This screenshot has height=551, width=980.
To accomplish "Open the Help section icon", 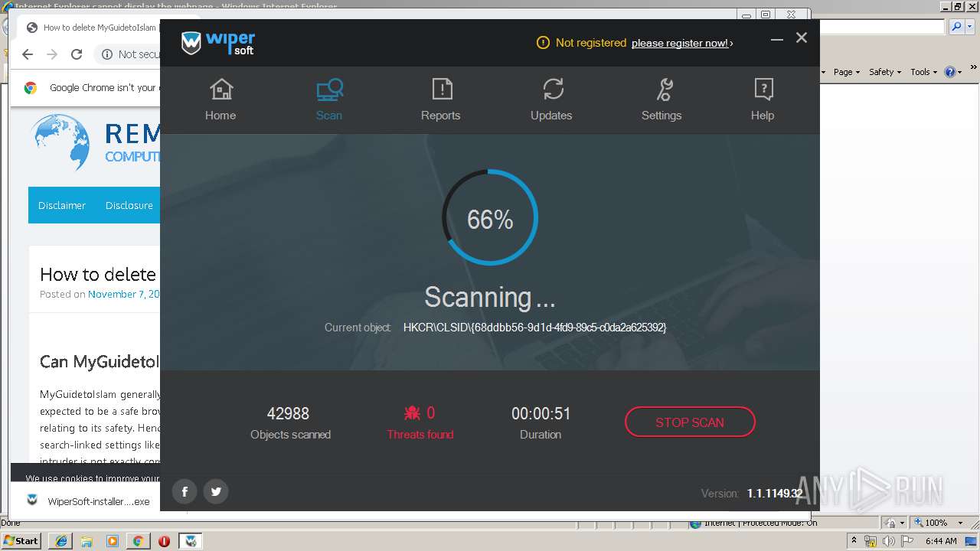I will click(763, 90).
